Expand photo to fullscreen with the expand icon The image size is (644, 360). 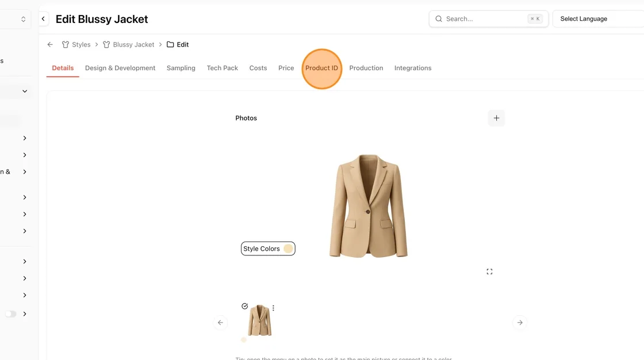pyautogui.click(x=489, y=271)
